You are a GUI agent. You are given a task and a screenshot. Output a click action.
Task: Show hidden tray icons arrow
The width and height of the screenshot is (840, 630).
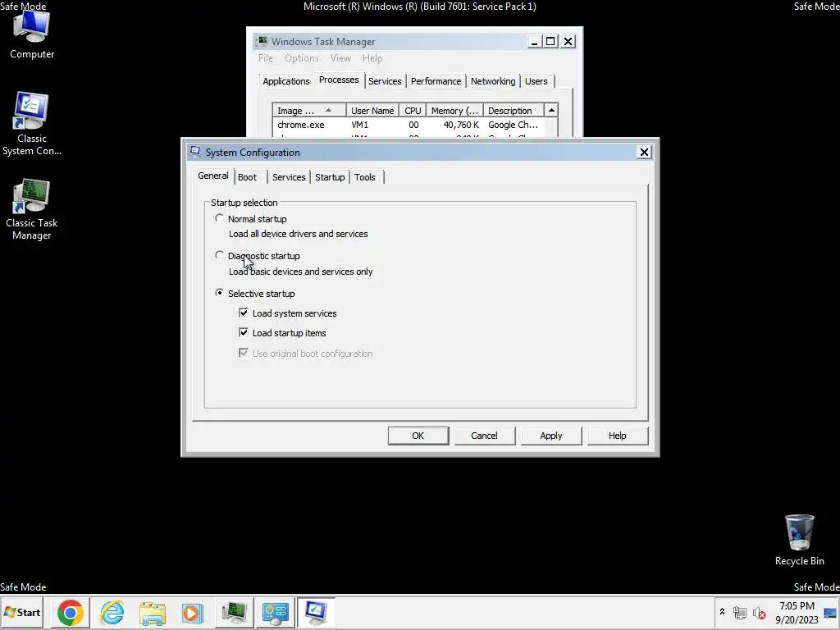click(x=722, y=612)
